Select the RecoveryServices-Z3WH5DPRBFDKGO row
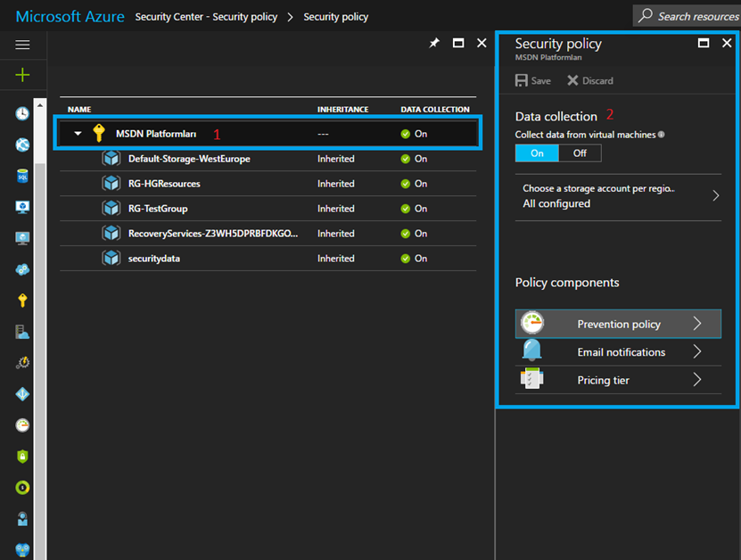Viewport: 741px width, 560px height. point(268,234)
